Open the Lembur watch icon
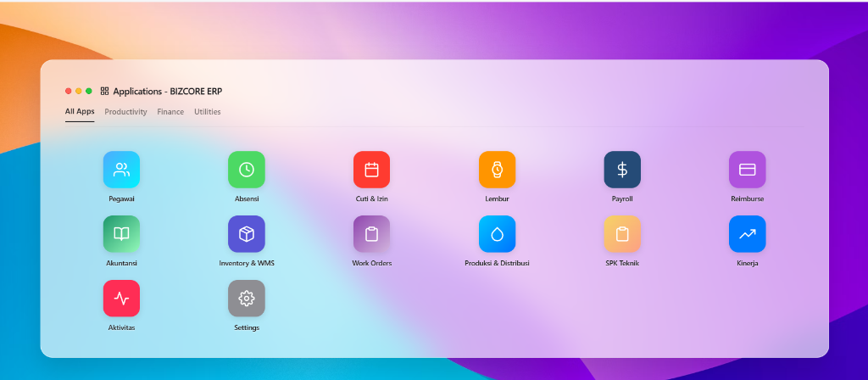The height and width of the screenshot is (380, 868). coord(497,170)
